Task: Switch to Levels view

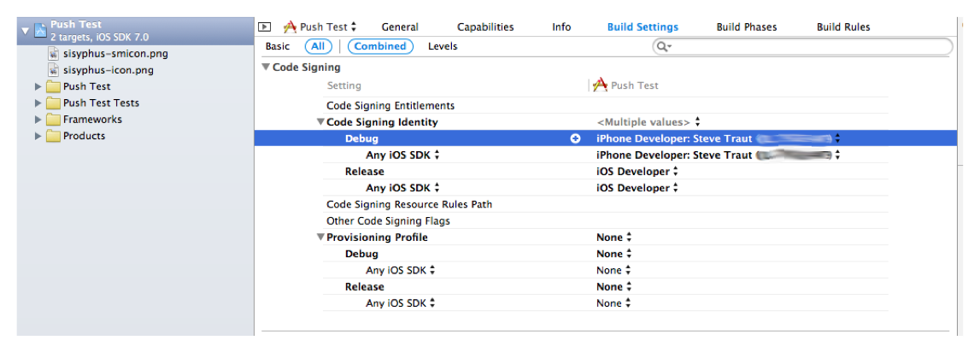Action: [442, 46]
